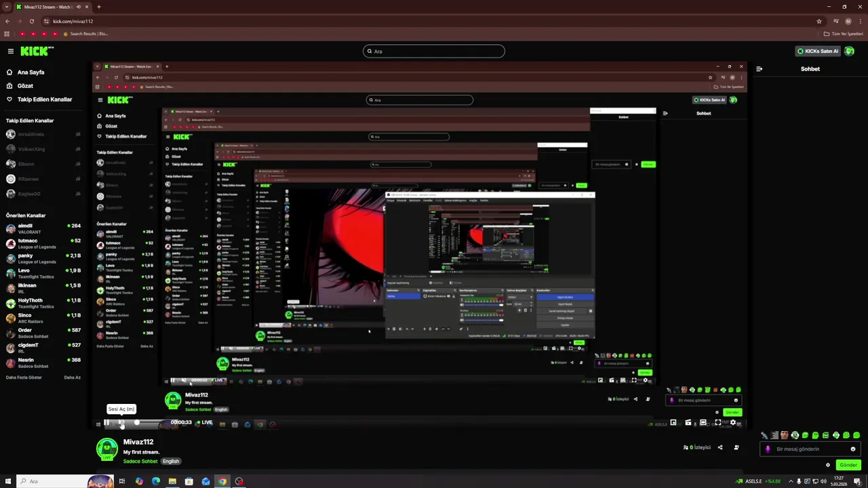868x488 pixels.
Task: Click the Kick logo in the header
Action: (37, 51)
